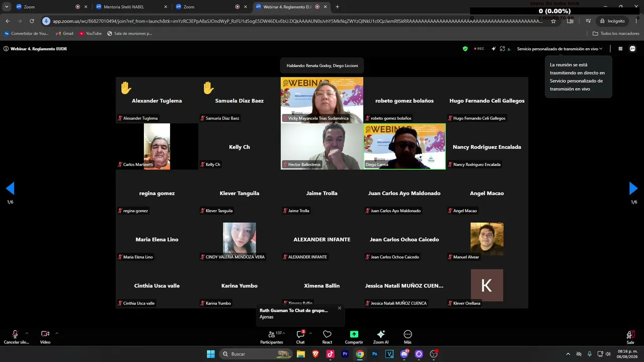Image resolution: width=644 pixels, height=362 pixels.
Task: Expand live streaming service dropdown
Action: pos(559,49)
